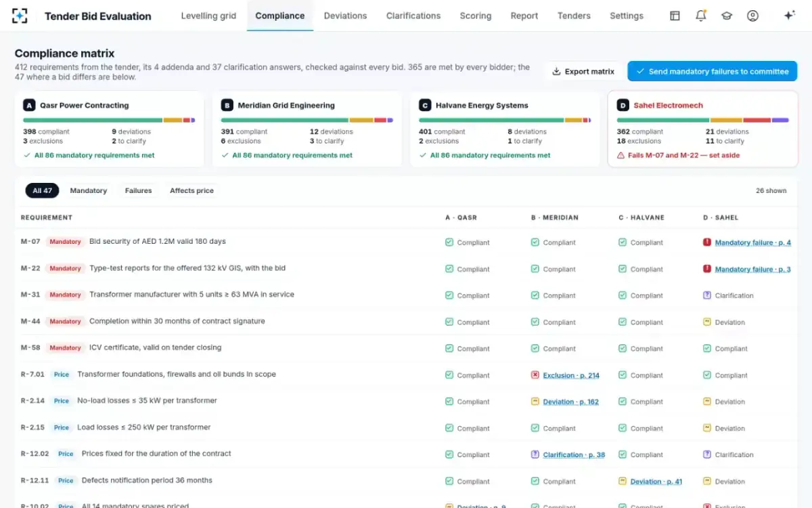Open the learning cap icon
The height and width of the screenshot is (508, 812).
[x=727, y=16]
